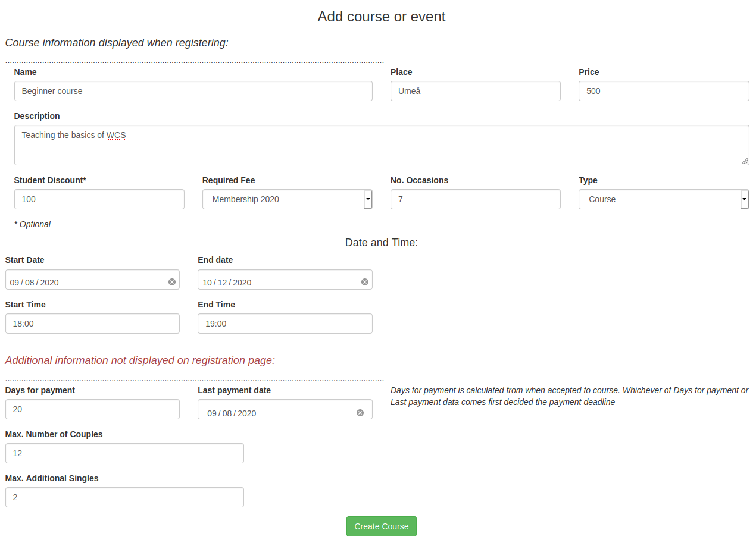
Task: Clear the Last payment date field
Action: [x=360, y=413]
